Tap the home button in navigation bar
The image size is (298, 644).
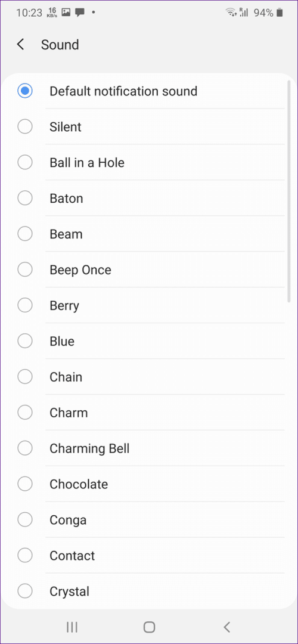tap(149, 627)
